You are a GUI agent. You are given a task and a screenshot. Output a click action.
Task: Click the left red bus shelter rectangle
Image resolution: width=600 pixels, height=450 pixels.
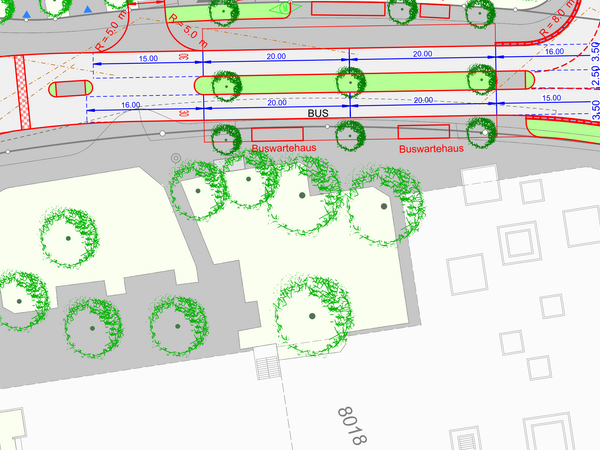click(x=276, y=134)
